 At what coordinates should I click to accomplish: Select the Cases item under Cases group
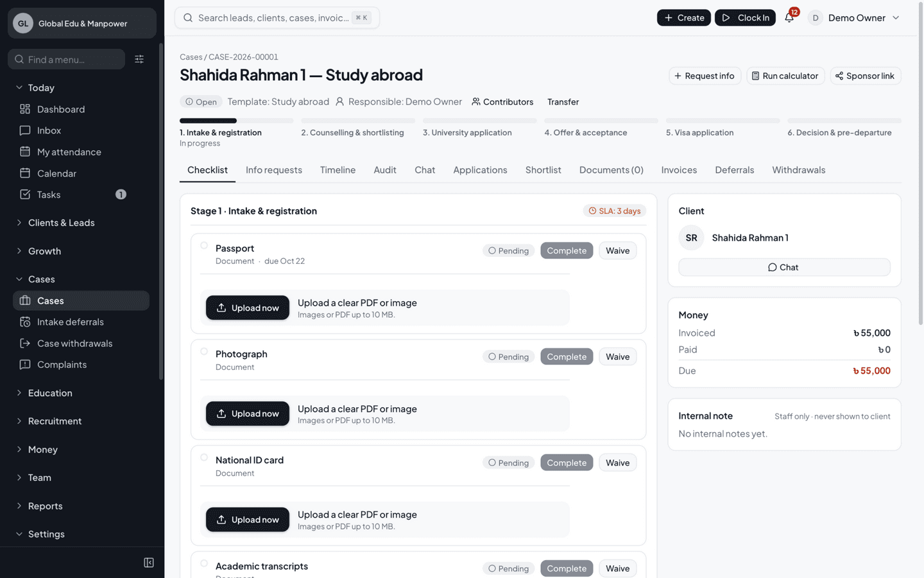click(81, 301)
